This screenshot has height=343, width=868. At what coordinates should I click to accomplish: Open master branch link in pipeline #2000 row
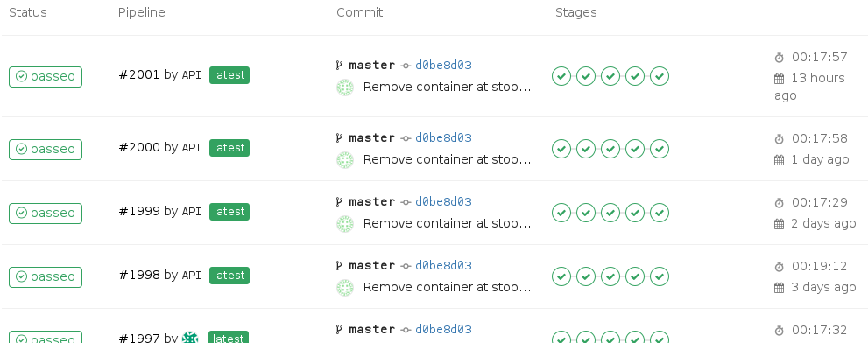(x=372, y=137)
